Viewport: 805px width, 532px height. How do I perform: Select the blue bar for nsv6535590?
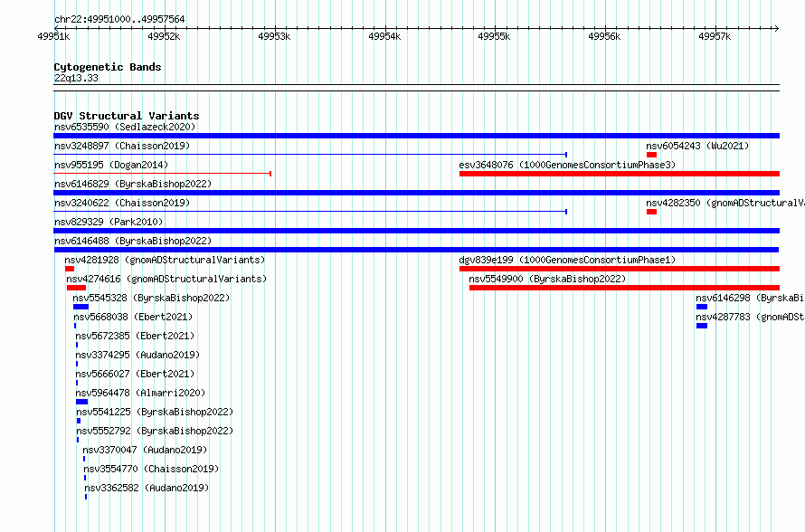(x=416, y=136)
